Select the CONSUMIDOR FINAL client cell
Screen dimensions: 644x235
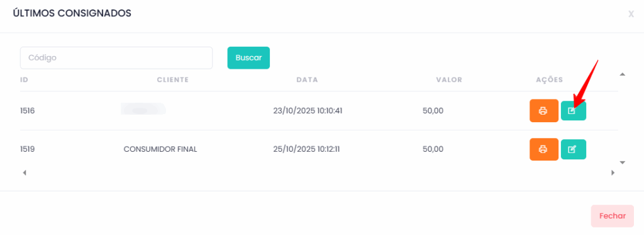[160, 149]
